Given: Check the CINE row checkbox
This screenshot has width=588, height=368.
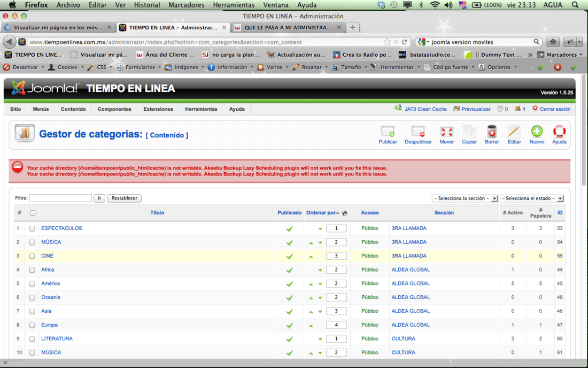Looking at the screenshot, I should coord(32,256).
